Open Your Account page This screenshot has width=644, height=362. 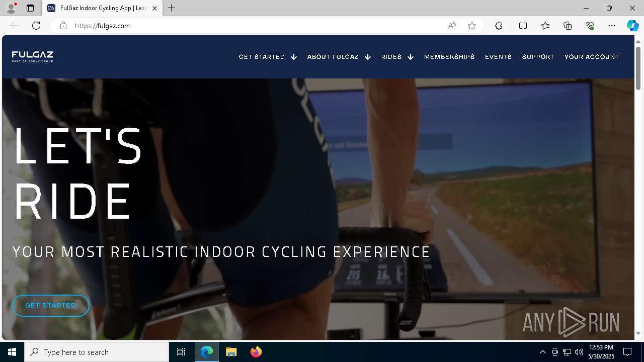[x=592, y=57]
